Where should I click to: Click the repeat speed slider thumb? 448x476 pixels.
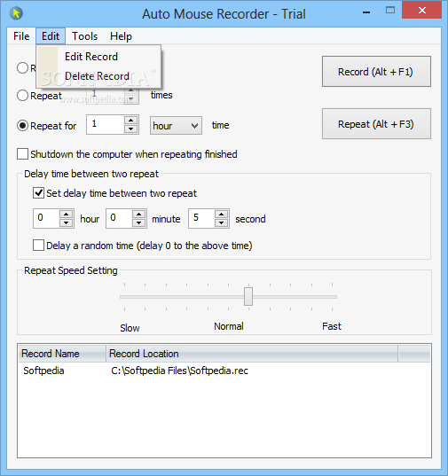pyautogui.click(x=248, y=296)
